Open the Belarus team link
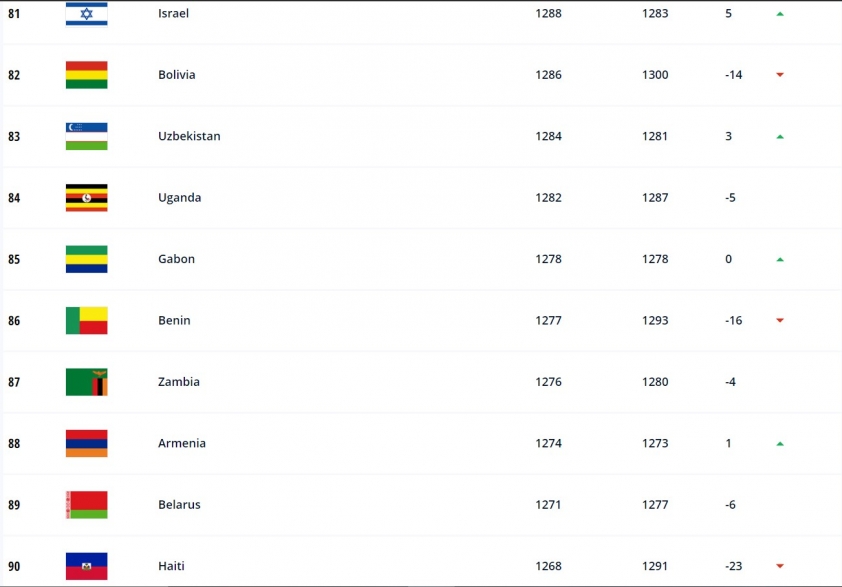842x587 pixels. (x=179, y=505)
